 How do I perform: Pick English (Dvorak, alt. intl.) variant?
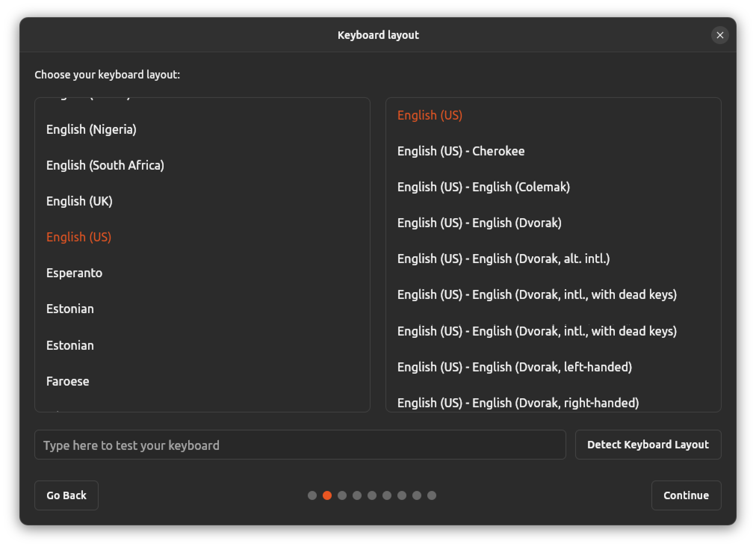tap(503, 259)
